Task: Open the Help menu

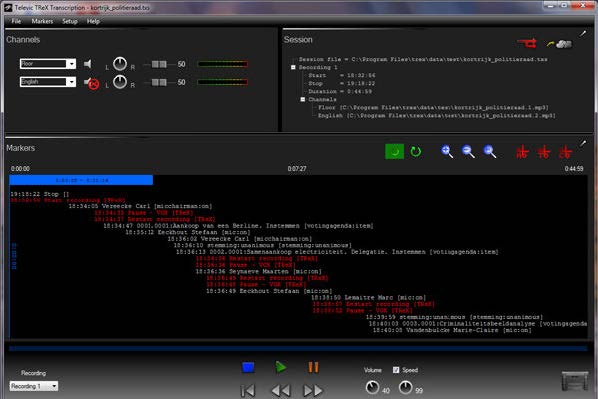Action: (93, 21)
